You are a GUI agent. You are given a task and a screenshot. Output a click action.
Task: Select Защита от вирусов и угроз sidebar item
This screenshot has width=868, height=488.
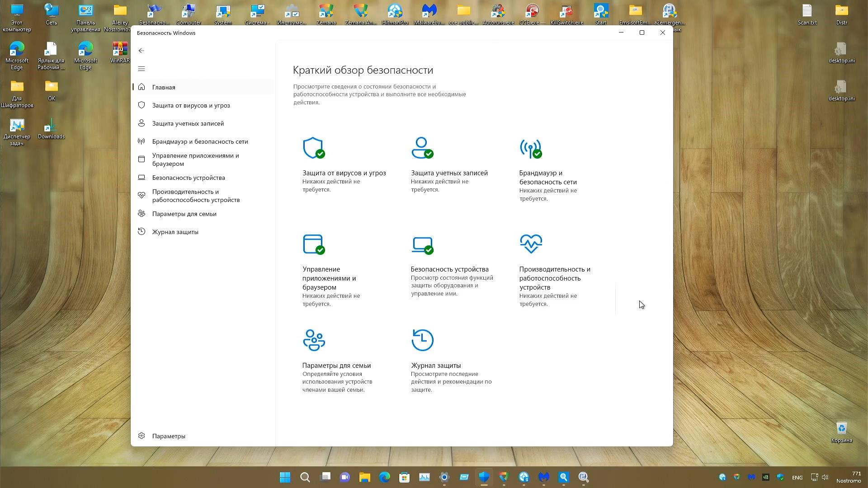pyautogui.click(x=191, y=105)
